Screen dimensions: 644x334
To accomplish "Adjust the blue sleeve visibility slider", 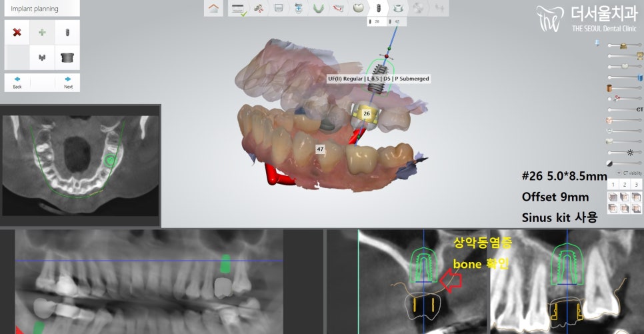I will (x=640, y=77).
